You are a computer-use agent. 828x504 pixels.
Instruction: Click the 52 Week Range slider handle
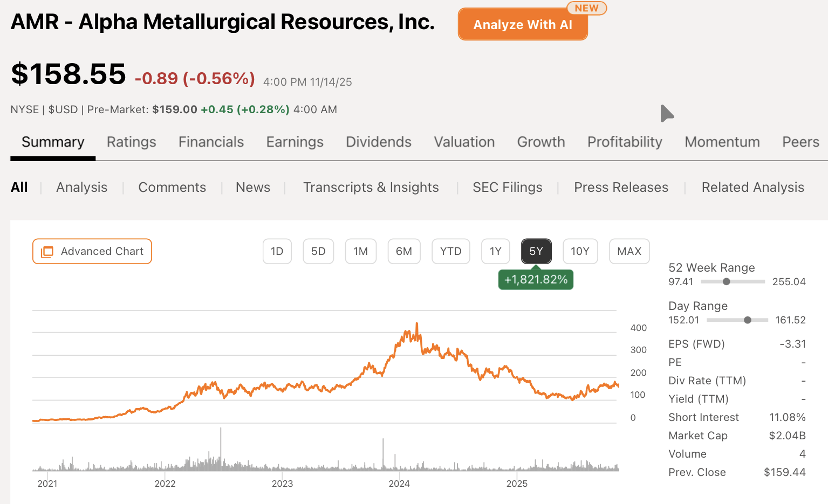tap(727, 281)
